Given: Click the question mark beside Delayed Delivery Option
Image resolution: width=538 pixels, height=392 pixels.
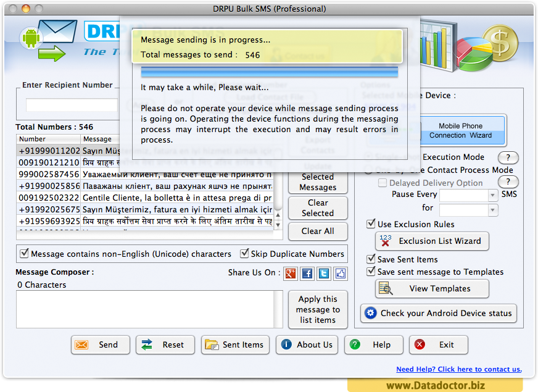Looking at the screenshot, I should pos(508,181).
